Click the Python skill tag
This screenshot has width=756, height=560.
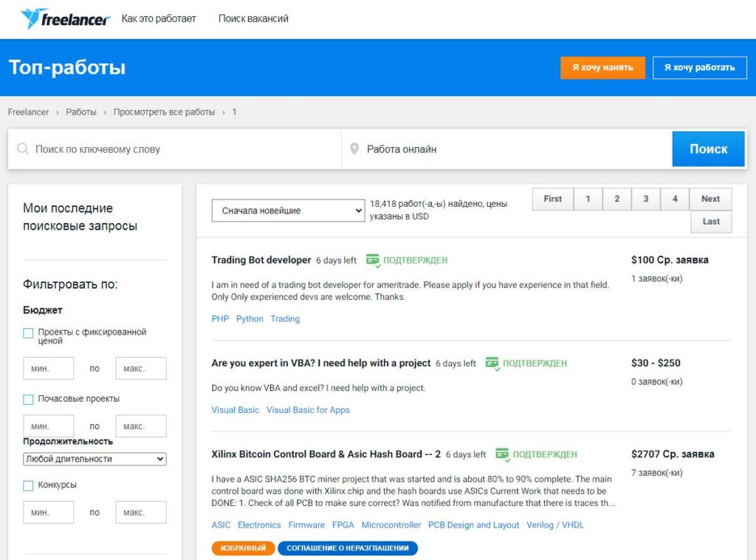click(250, 319)
